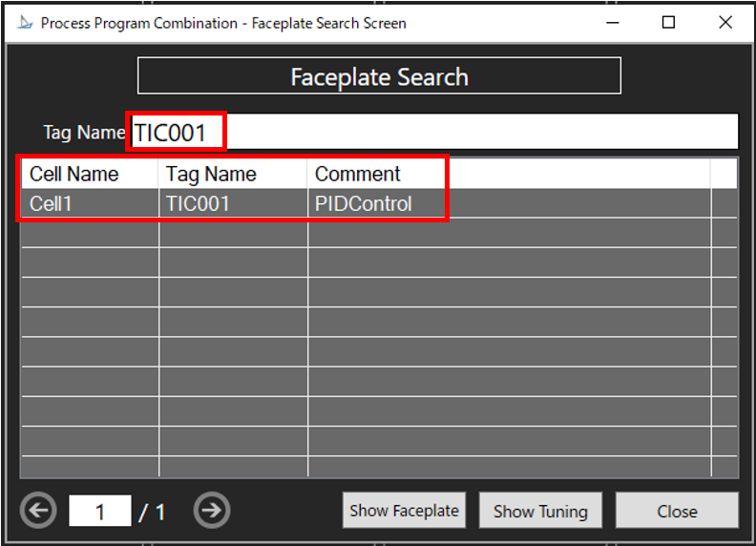Maximize the Faceplate Search Screen window

point(668,23)
